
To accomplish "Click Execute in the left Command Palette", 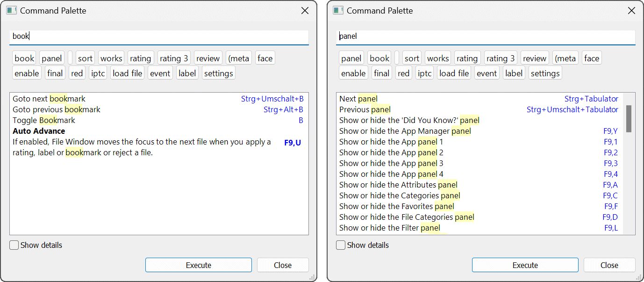I will (x=199, y=265).
